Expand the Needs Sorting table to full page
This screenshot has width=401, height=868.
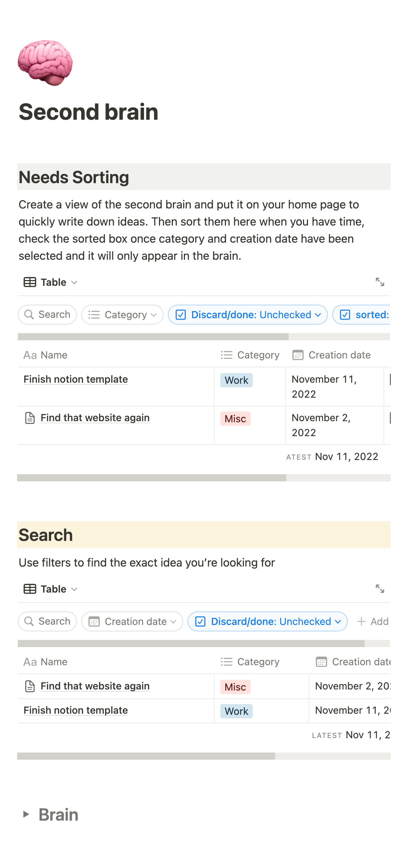(380, 282)
